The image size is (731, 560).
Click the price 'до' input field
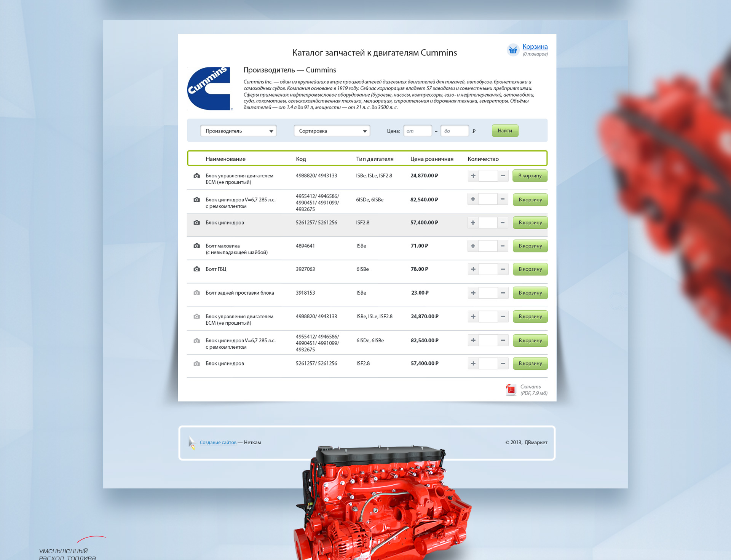(x=454, y=131)
